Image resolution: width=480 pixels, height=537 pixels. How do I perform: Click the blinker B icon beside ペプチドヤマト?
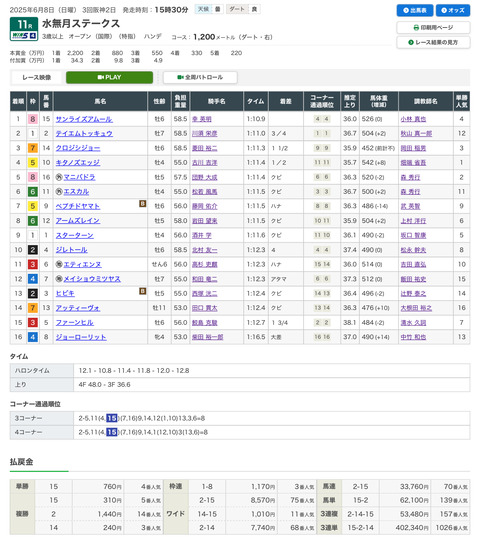pyautogui.click(x=142, y=204)
